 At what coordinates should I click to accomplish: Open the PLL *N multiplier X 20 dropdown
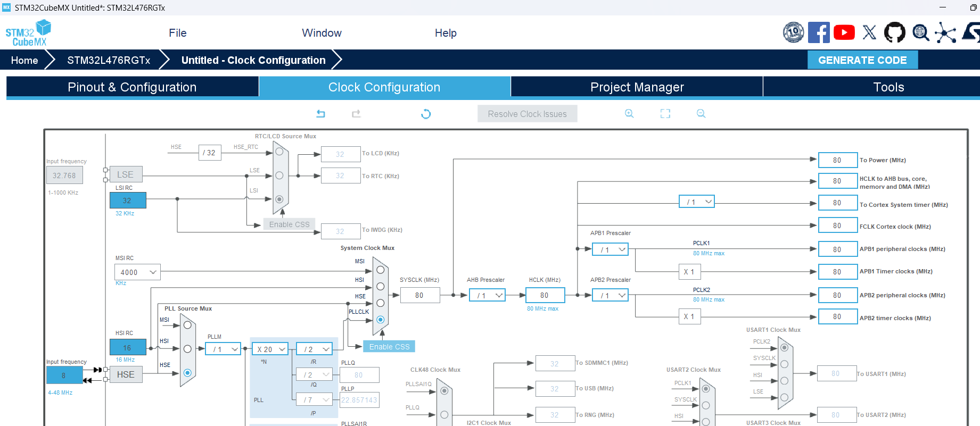(270, 349)
